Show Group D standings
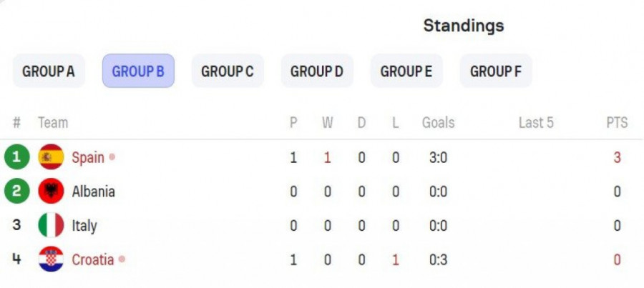644x288 pixels. (317, 71)
